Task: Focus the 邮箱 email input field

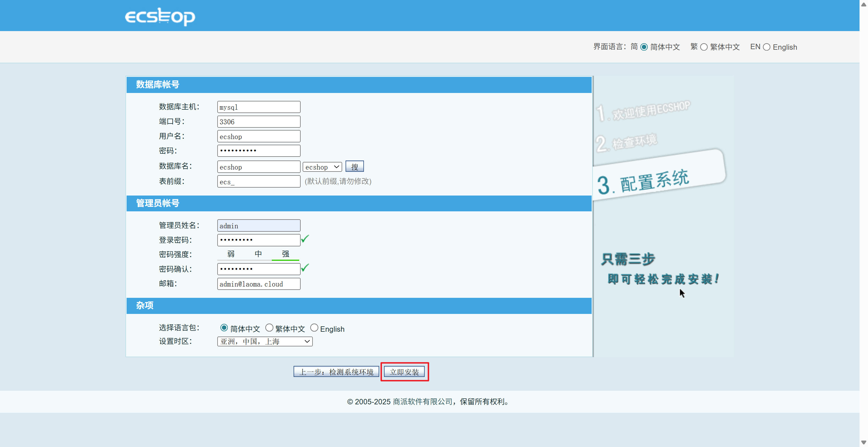Action: tap(259, 284)
